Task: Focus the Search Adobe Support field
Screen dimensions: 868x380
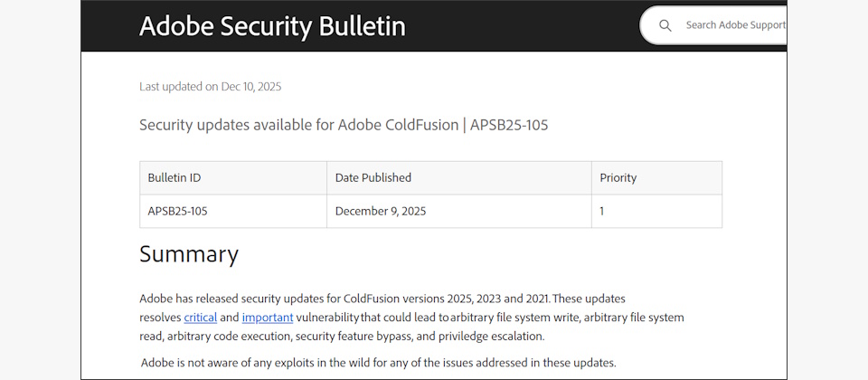Action: 734,25
